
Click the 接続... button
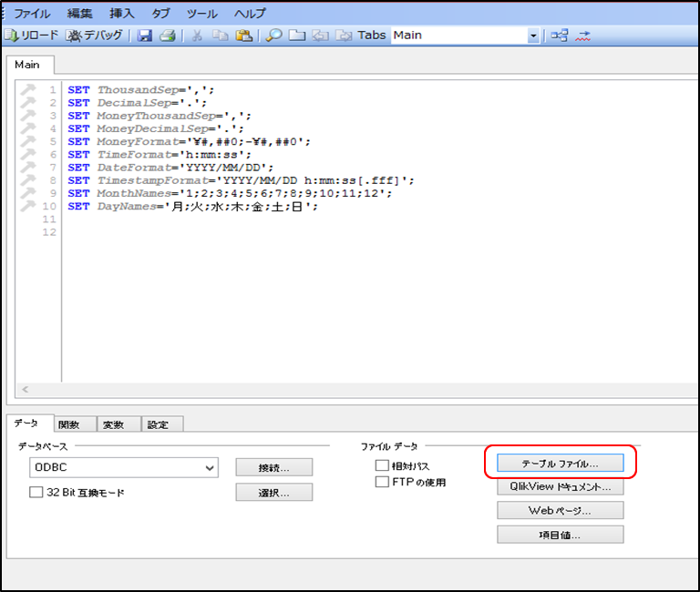click(x=274, y=467)
